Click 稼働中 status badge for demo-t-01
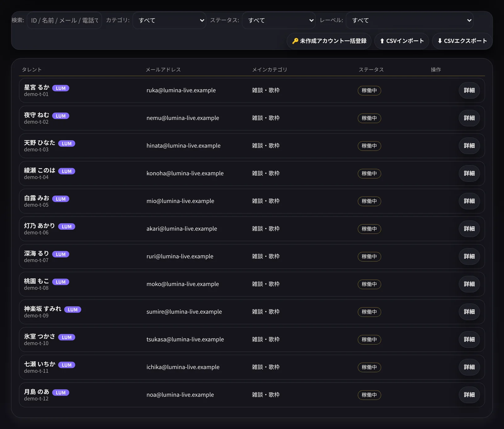The image size is (504, 429). tap(369, 91)
